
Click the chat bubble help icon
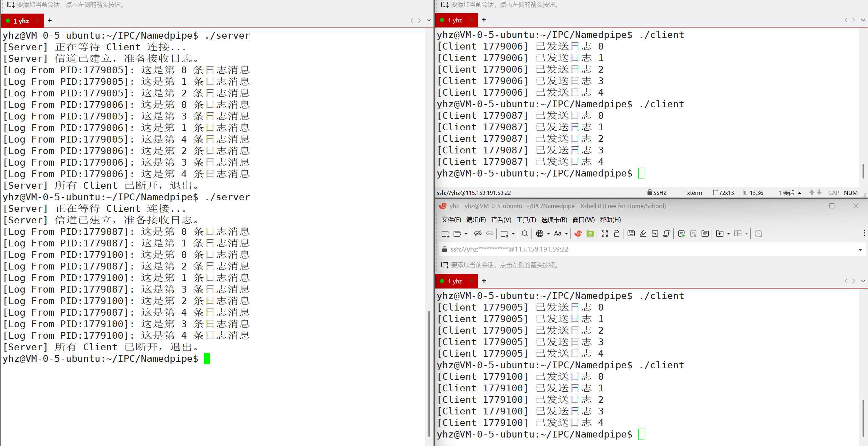pyautogui.click(x=759, y=234)
